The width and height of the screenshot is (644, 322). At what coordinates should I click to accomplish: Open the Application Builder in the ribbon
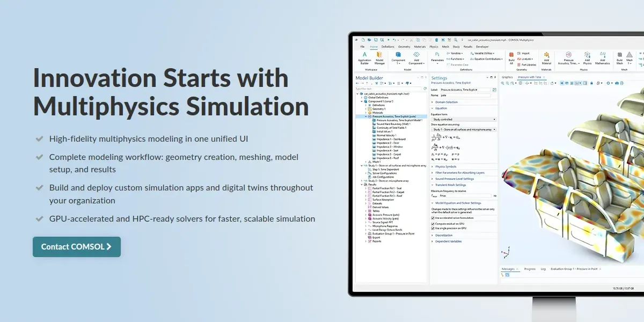point(364,58)
